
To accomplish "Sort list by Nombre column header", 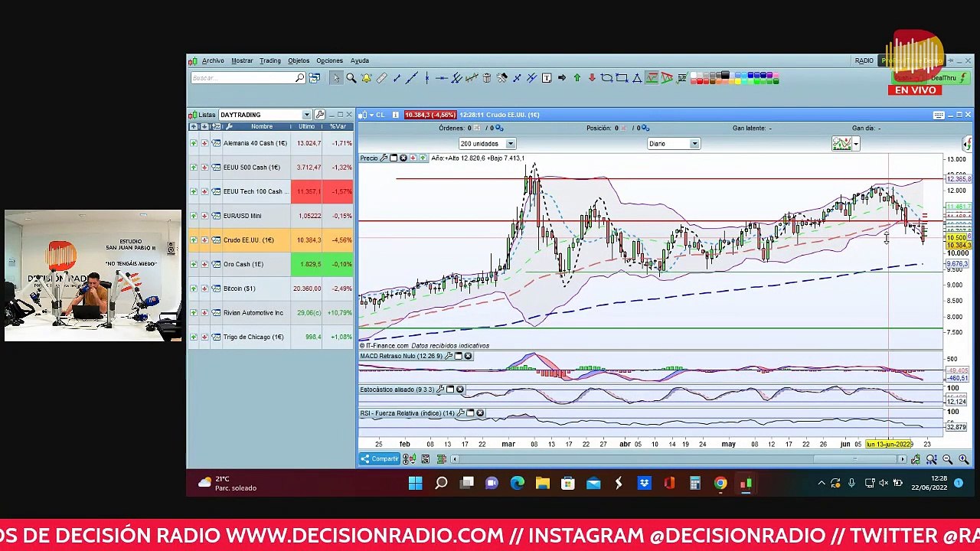I will (x=262, y=126).
